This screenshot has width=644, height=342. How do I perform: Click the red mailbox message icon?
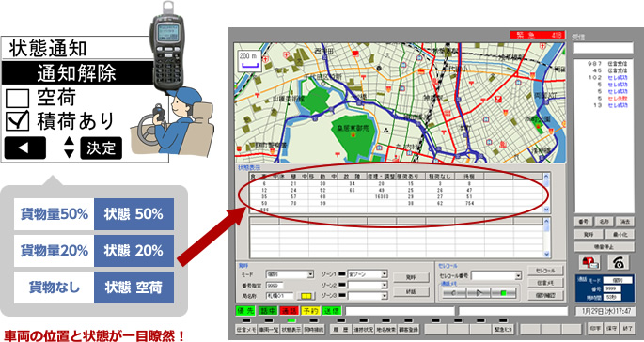(x=589, y=262)
